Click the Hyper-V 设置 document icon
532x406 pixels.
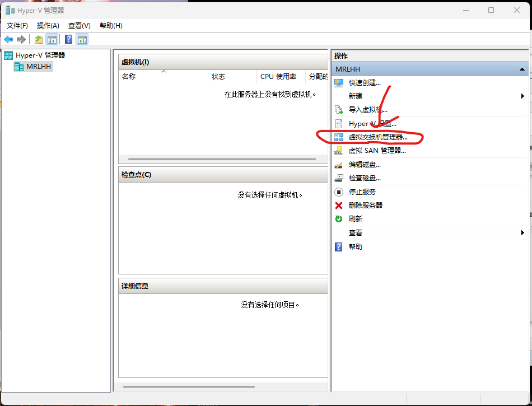coord(339,123)
